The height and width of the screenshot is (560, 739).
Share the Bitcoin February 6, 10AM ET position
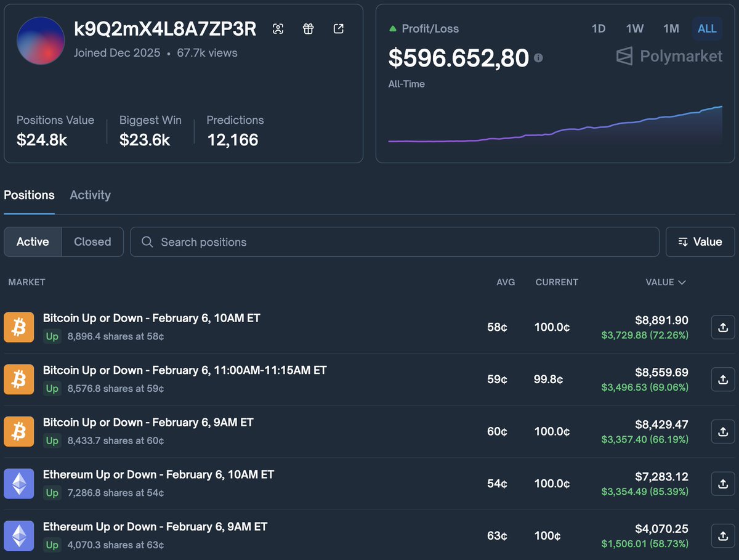click(x=723, y=327)
